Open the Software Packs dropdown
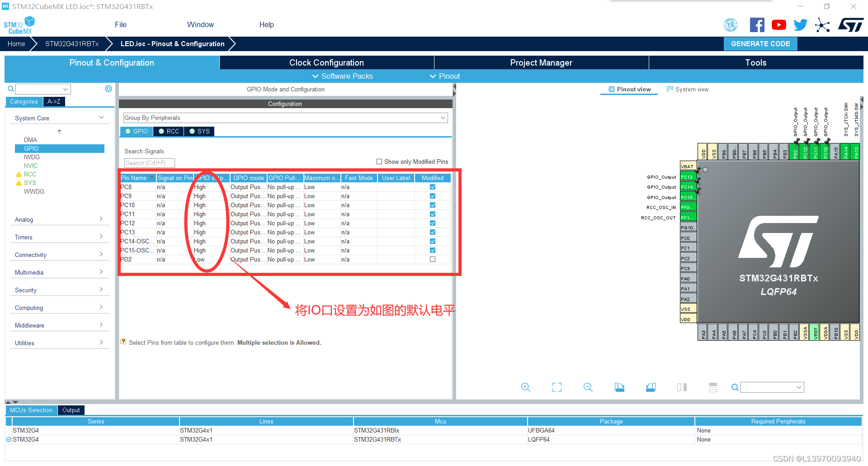The height and width of the screenshot is (466, 868). click(x=343, y=76)
